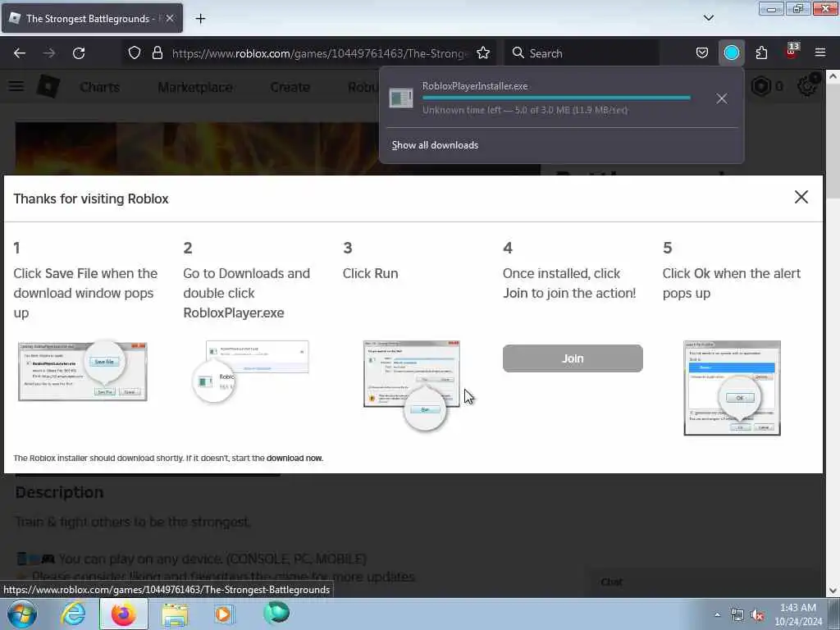Viewport: 840px width, 630px height.
Task: Go back using the Firefox back arrow
Action: (20, 53)
